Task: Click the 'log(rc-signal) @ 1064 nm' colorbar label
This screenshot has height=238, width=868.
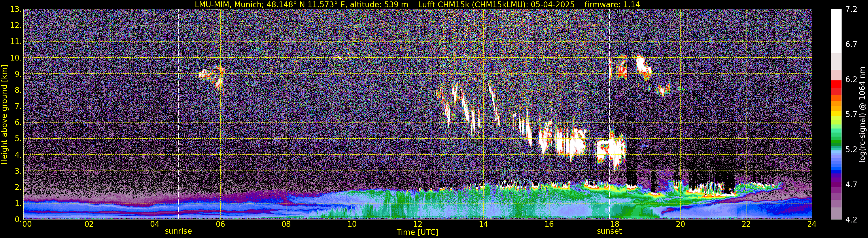Action: 862,114
